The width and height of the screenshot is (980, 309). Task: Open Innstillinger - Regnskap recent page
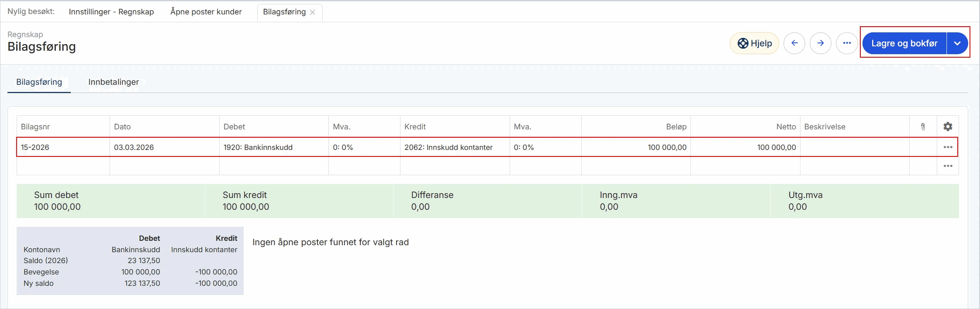click(x=111, y=12)
